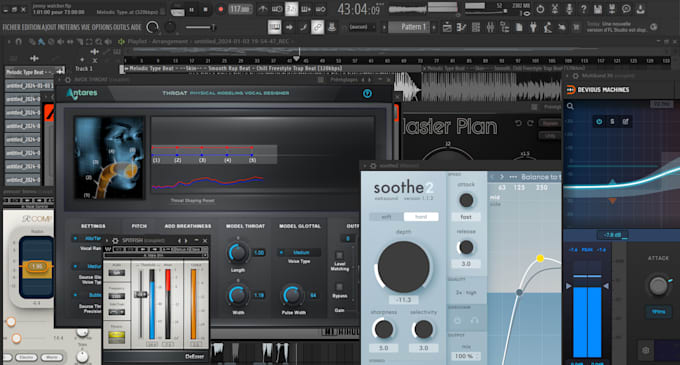Open the Mixer view icon
Screen dimensions: 680x365
pos(490,27)
